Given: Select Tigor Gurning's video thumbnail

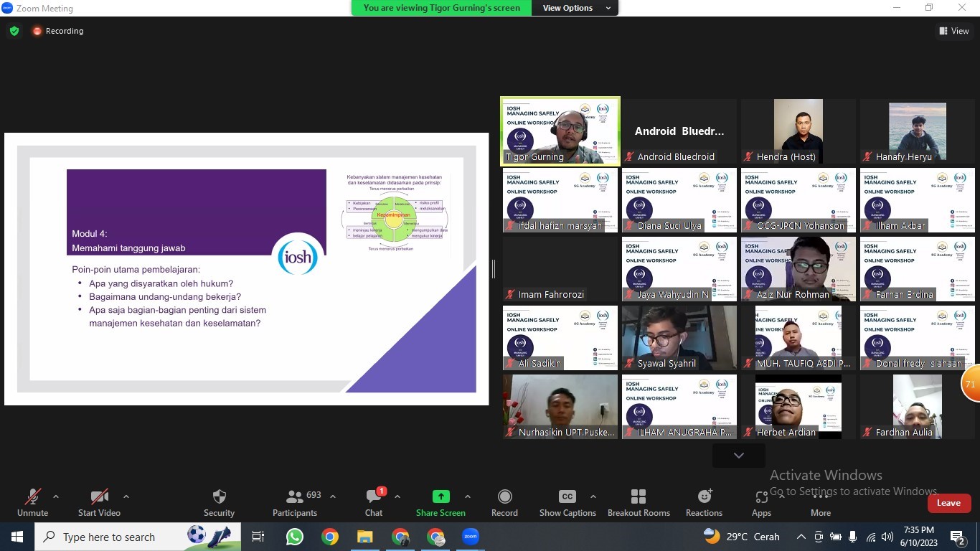Looking at the screenshot, I should click(560, 132).
